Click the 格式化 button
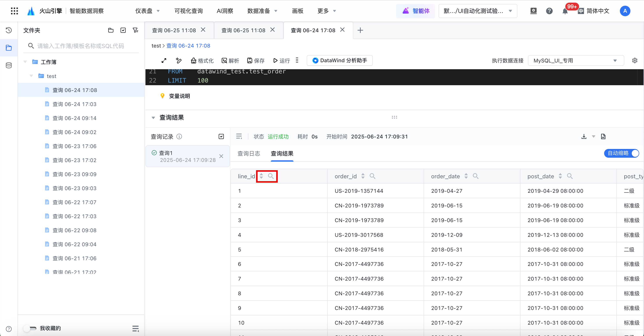Screen dimensions: 644x336 coord(202,60)
